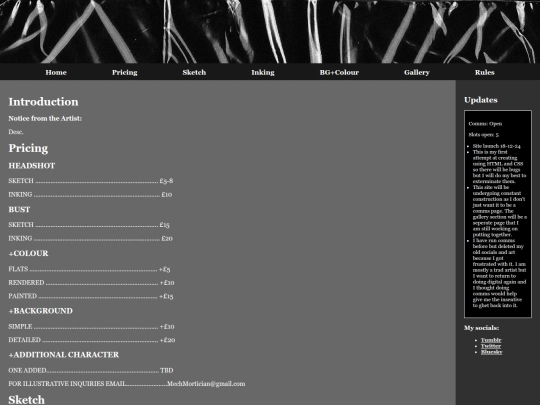This screenshot has width=540, height=405.
Task: Select the +ADDITIONAL CHARACTER heading
Action: click(x=64, y=355)
